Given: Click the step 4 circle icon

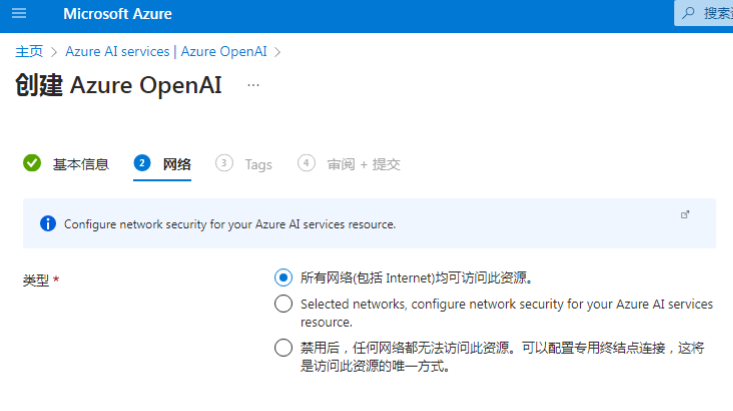Looking at the screenshot, I should [x=306, y=163].
